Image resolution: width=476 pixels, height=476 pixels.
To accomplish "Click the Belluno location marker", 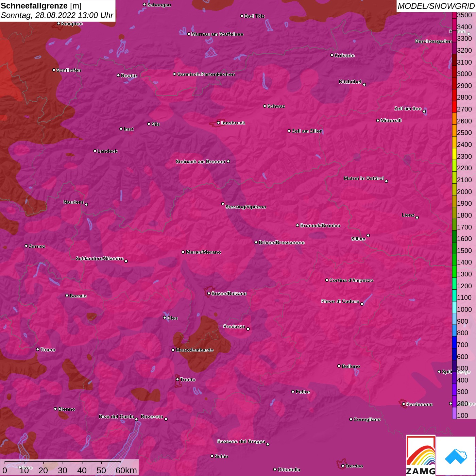I will tap(339, 366).
